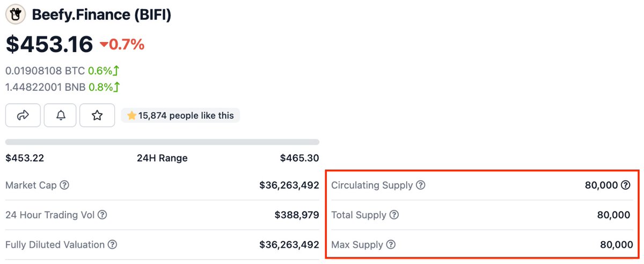The width and height of the screenshot is (644, 264).
Task: Click the red -0.7% change indicator
Action: [122, 45]
